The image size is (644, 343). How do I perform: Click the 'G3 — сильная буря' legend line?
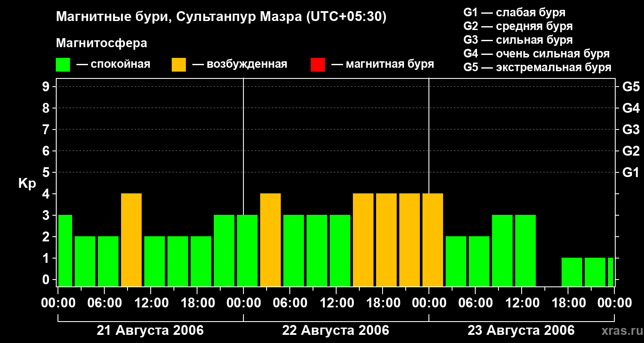click(518, 40)
